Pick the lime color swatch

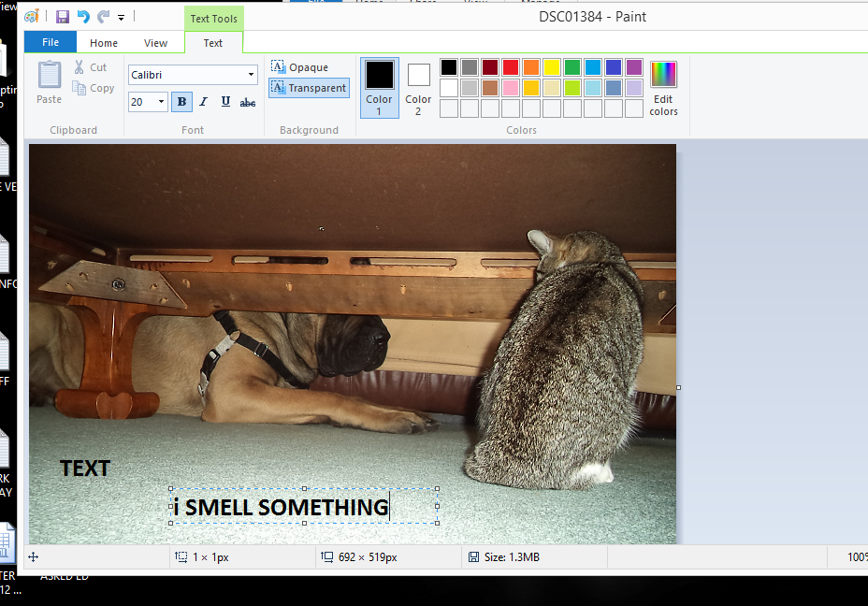click(x=572, y=88)
